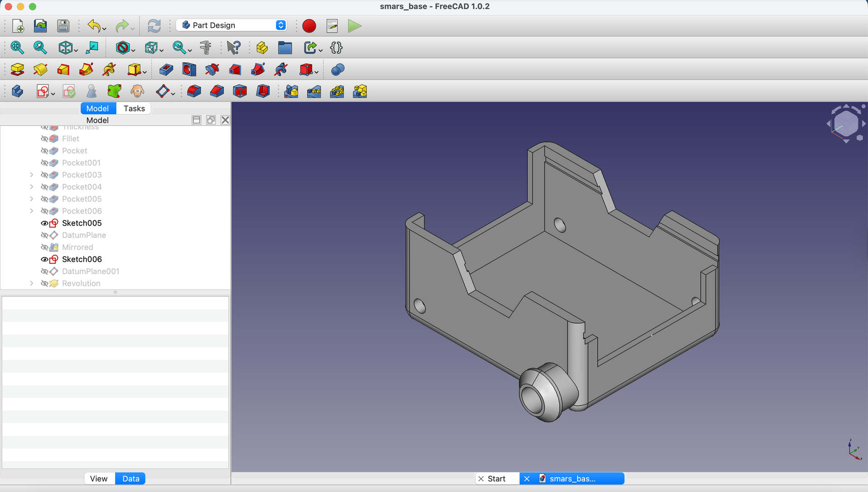Expand the Revolution tree item
868x492 pixels.
click(31, 283)
